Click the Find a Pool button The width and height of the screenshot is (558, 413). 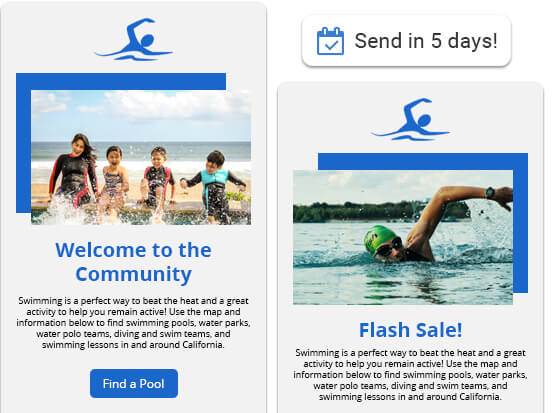click(134, 383)
